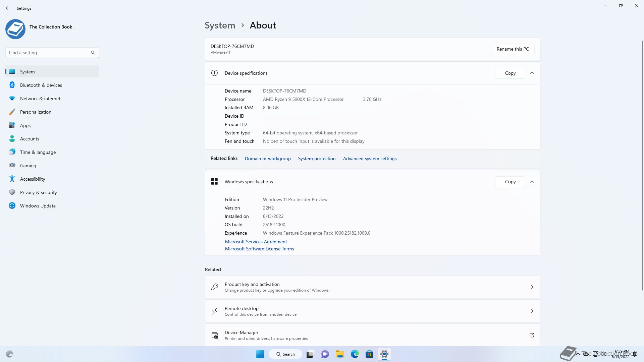The image size is (644, 362).
Task: Open Windows Update settings
Action: (52, 206)
